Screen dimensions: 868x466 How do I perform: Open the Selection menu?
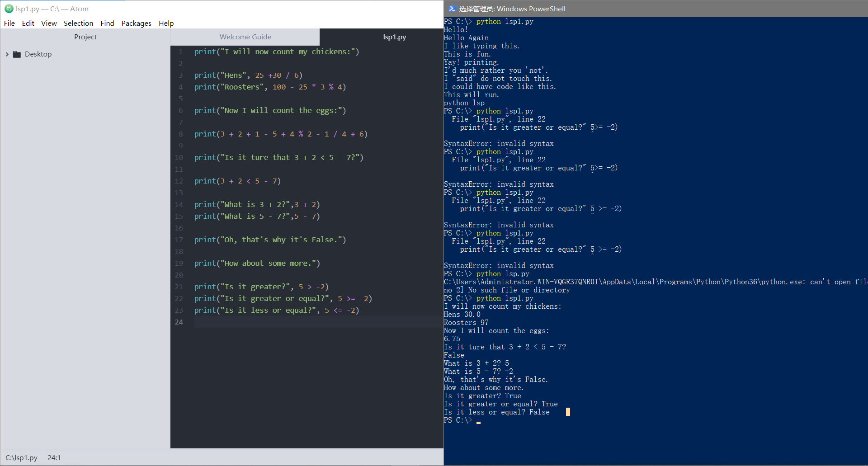coord(78,23)
